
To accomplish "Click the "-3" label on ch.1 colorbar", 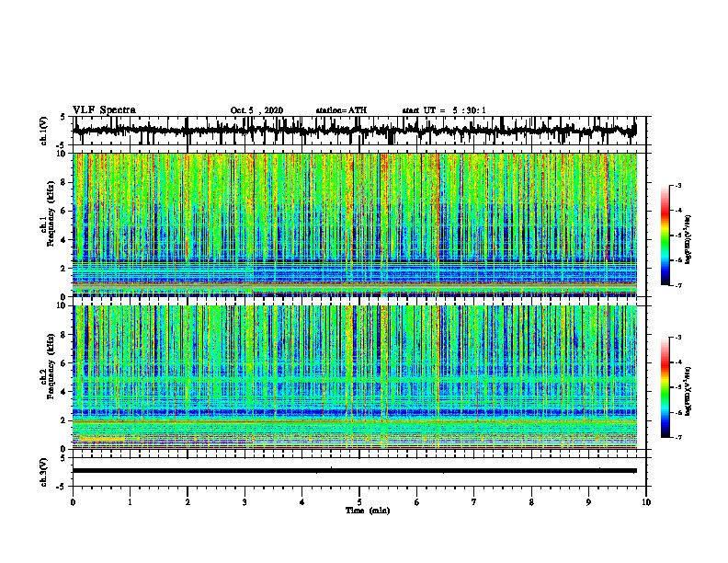I will (x=677, y=185).
